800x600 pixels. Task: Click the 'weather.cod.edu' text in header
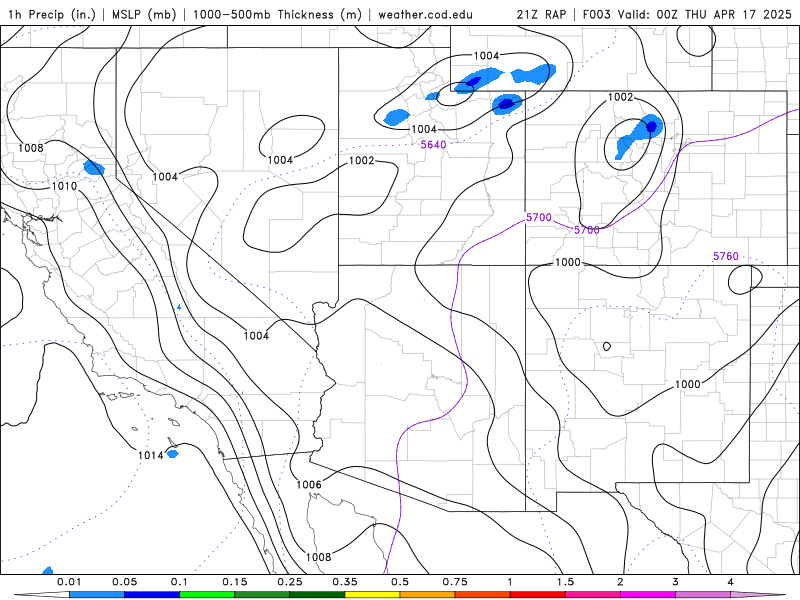(x=425, y=14)
